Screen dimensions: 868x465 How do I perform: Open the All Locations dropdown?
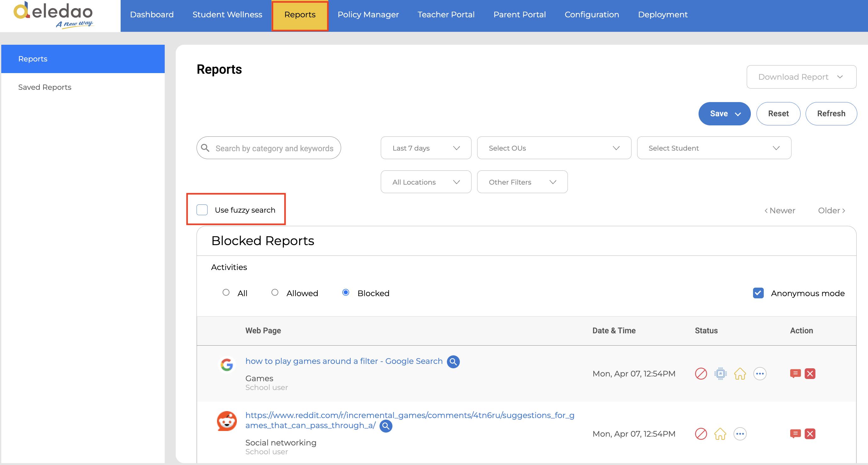tap(426, 182)
